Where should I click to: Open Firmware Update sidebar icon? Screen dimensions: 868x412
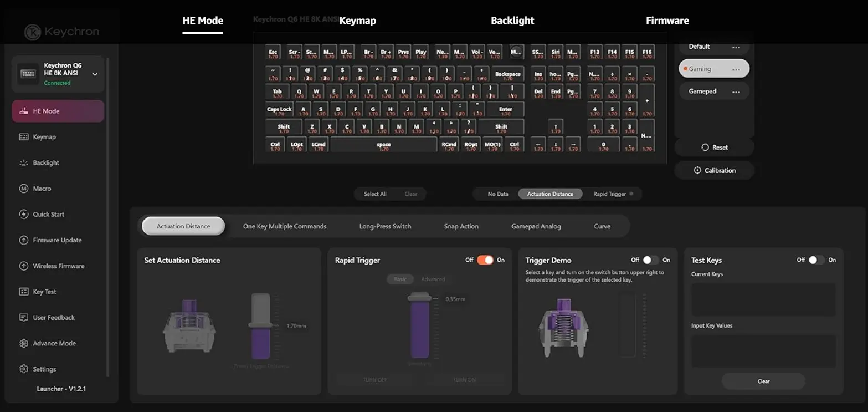click(24, 240)
